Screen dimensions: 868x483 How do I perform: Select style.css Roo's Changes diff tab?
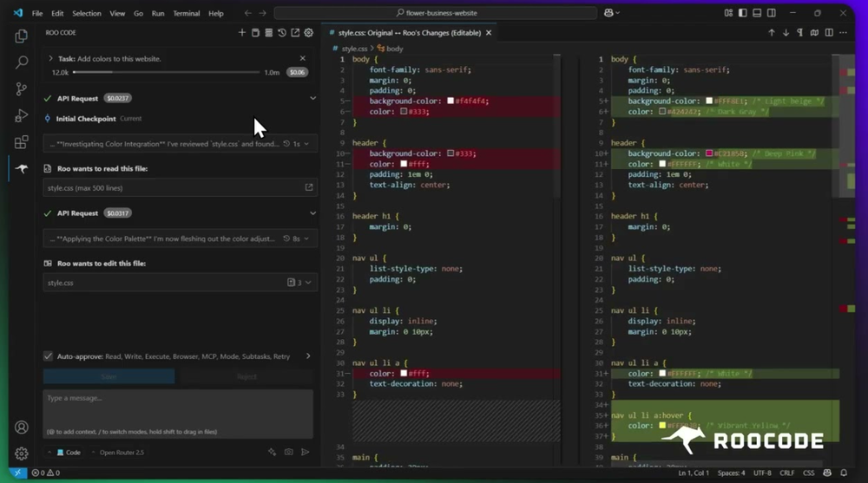(x=409, y=33)
